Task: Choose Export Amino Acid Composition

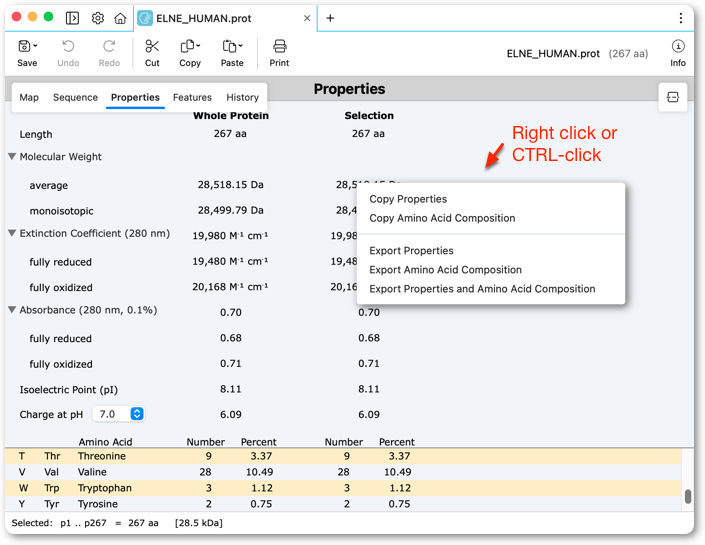Action: [445, 270]
